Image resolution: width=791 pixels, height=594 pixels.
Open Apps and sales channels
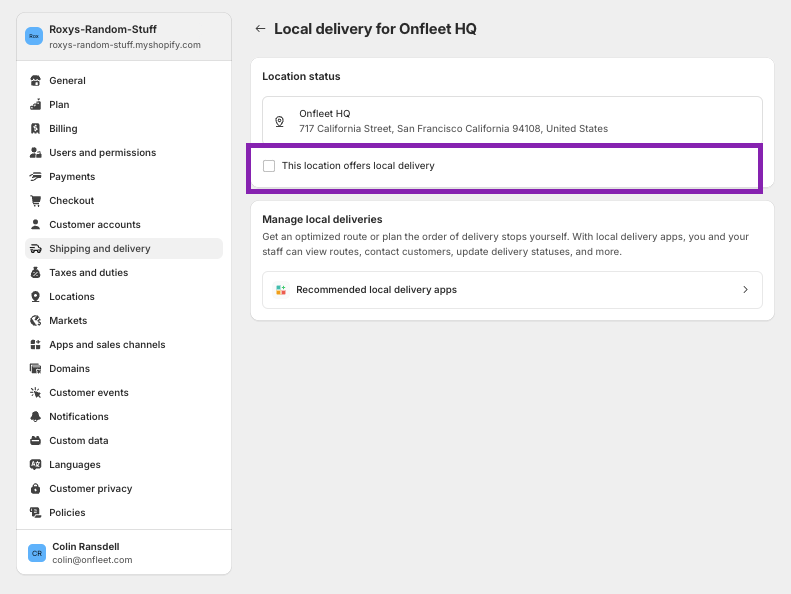pyautogui.click(x=124, y=345)
